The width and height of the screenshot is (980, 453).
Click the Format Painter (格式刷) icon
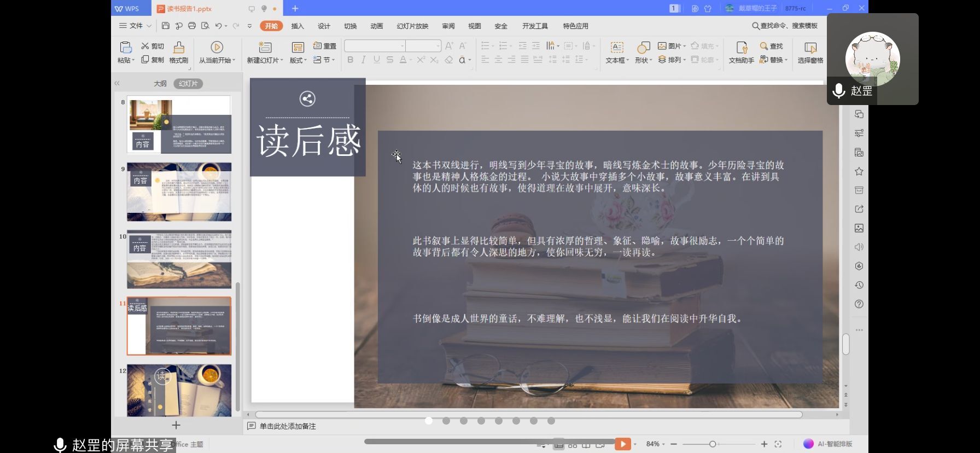coord(178,48)
